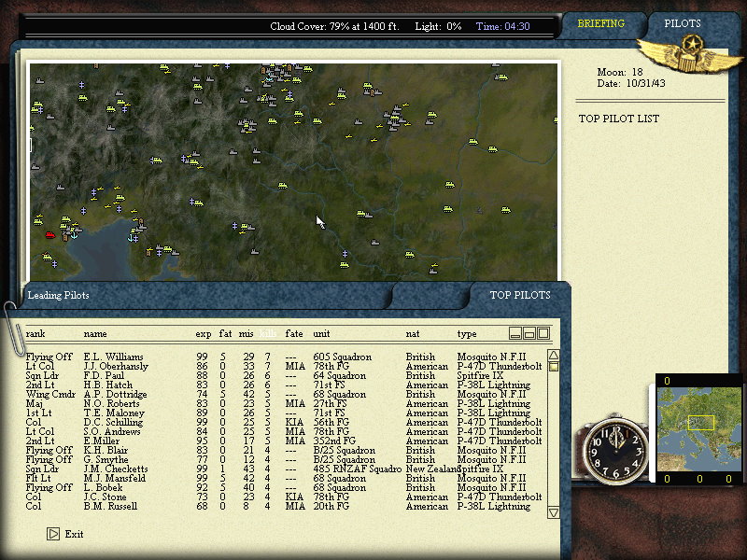The height and width of the screenshot is (560, 747).
Task: Select pilot J.C. Stone row
Action: click(284, 497)
